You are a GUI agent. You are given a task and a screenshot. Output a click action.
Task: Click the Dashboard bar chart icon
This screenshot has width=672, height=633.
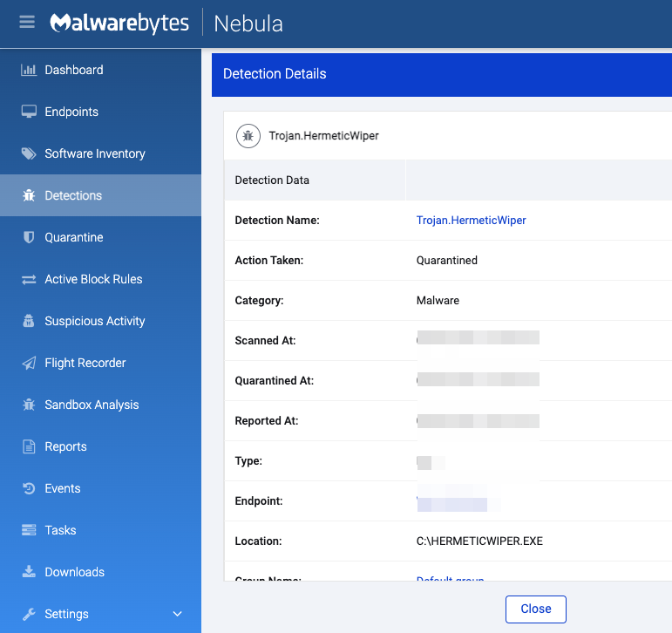29,70
